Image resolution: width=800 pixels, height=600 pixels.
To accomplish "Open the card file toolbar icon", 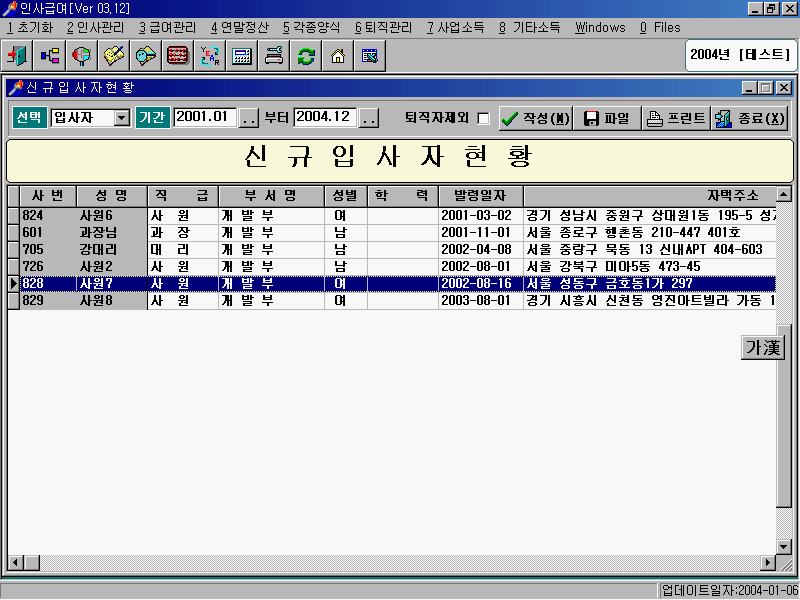I will [144, 57].
